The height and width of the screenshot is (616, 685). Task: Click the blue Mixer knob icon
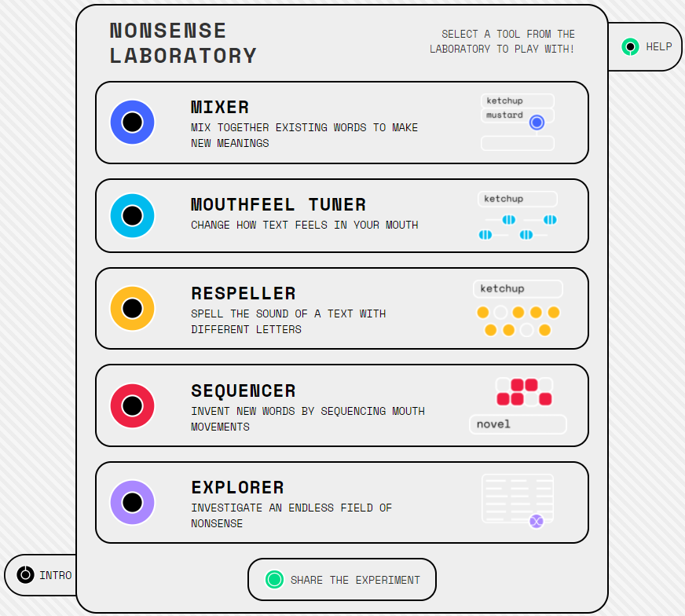coord(133,123)
